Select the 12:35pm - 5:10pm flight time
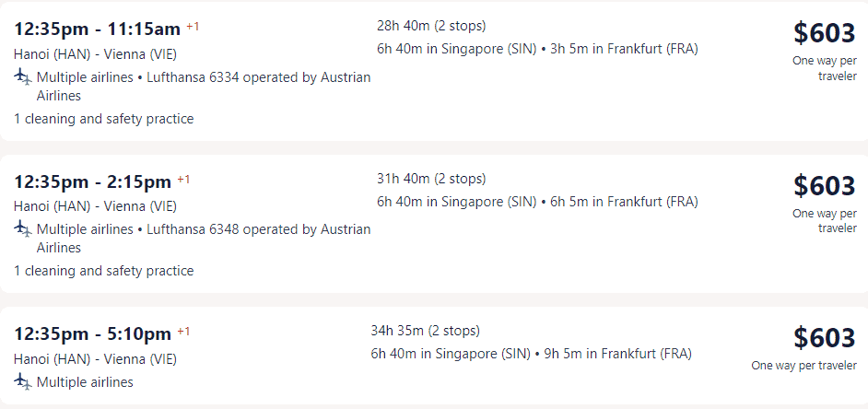Screen dimensions: 868x409 [93, 334]
